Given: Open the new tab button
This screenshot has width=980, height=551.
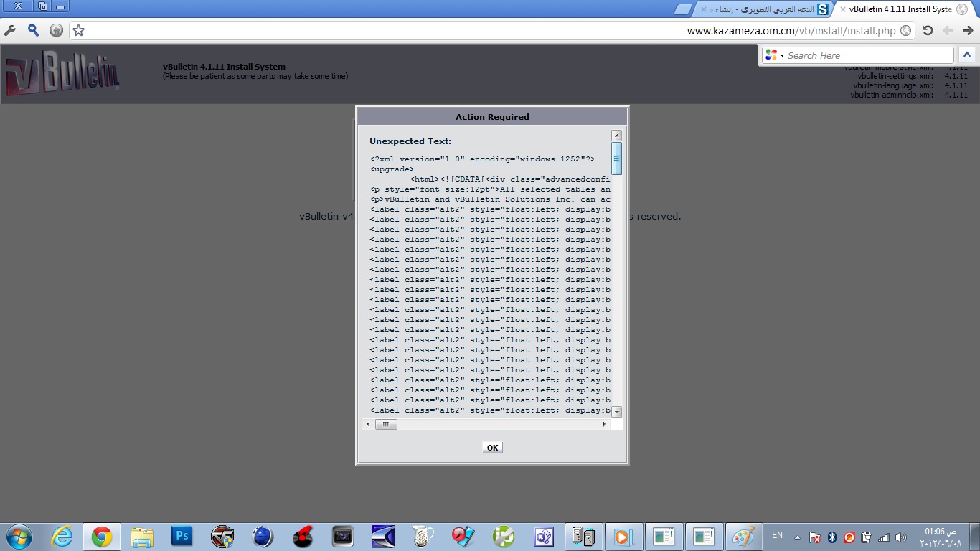Looking at the screenshot, I should pos(683,9).
